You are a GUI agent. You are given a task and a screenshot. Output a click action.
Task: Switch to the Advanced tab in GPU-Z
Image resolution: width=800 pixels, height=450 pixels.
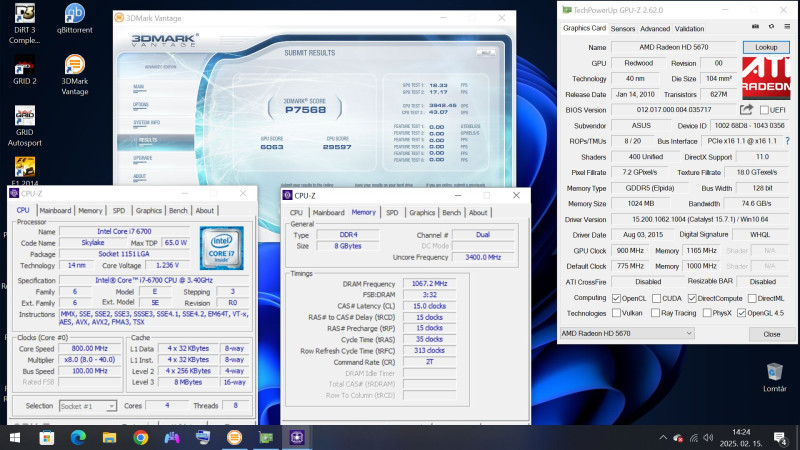[655, 29]
